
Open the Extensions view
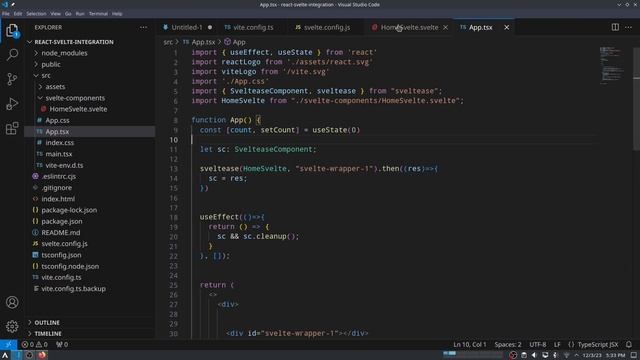coord(12,128)
